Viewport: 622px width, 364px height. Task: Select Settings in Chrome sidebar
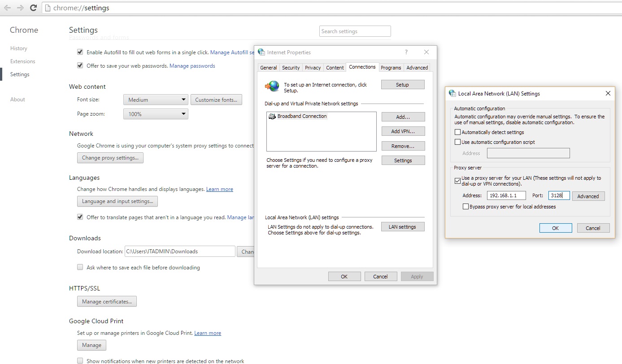point(20,74)
